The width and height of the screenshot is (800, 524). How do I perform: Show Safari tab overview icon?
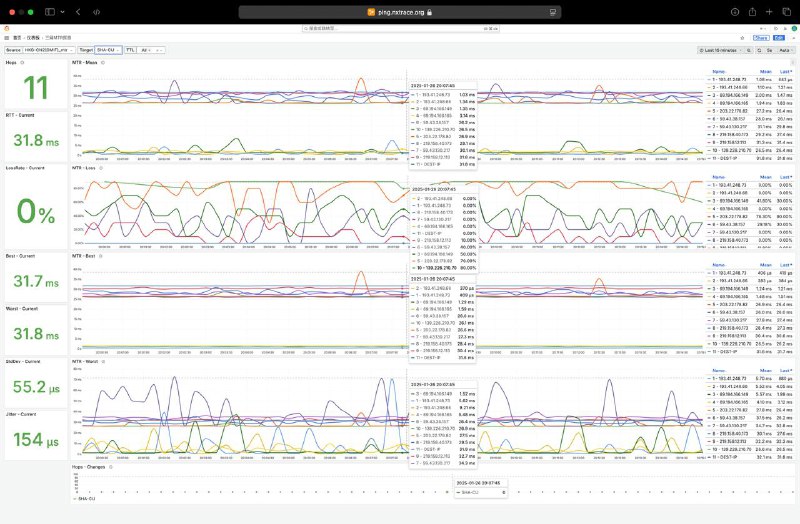787,12
